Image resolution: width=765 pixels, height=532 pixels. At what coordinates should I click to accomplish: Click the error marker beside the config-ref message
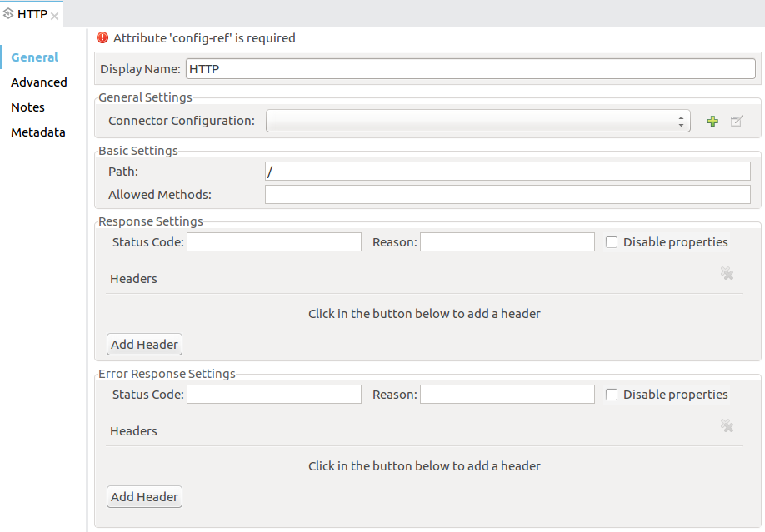[x=102, y=37]
